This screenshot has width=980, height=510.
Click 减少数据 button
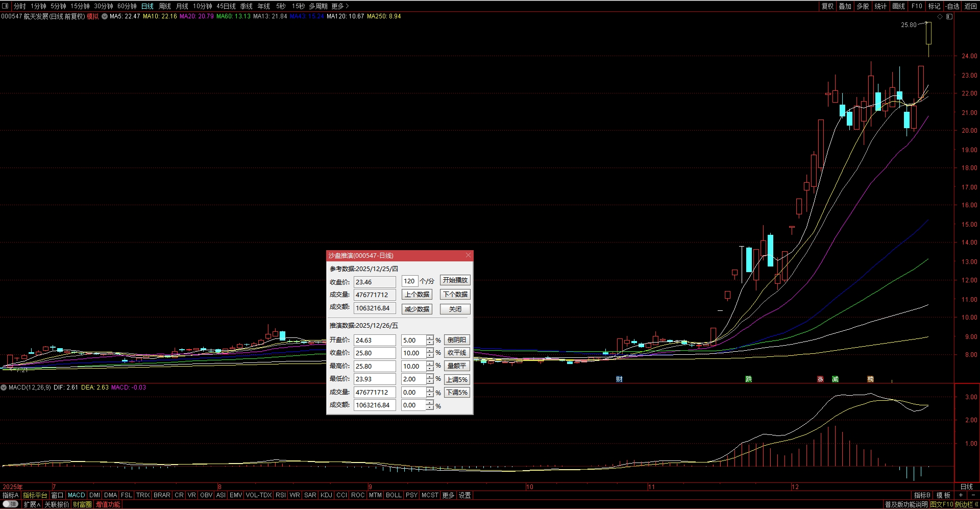[x=417, y=309]
